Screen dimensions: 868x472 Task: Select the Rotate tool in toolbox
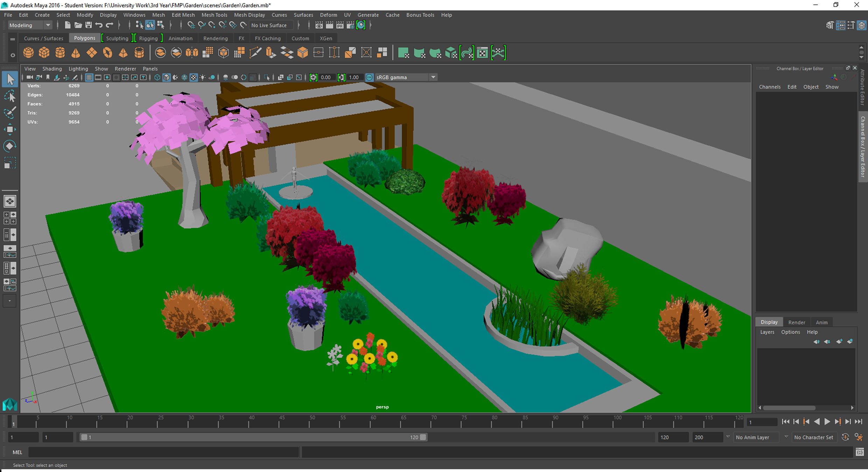[10, 146]
